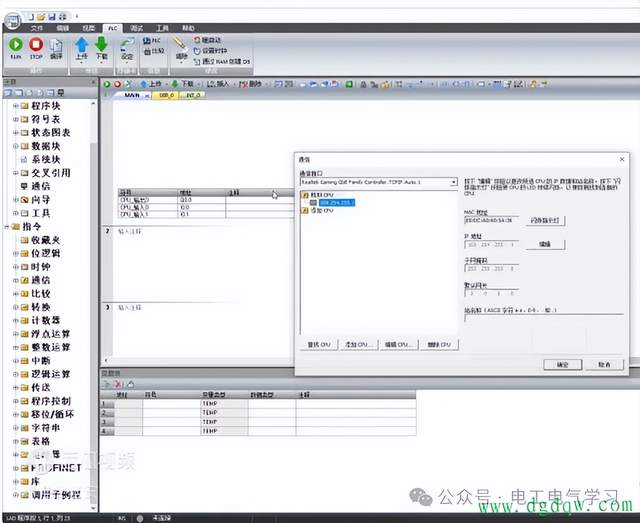The width and height of the screenshot is (640, 523).
Task: Click the Find CPU button
Action: [x=321, y=344]
